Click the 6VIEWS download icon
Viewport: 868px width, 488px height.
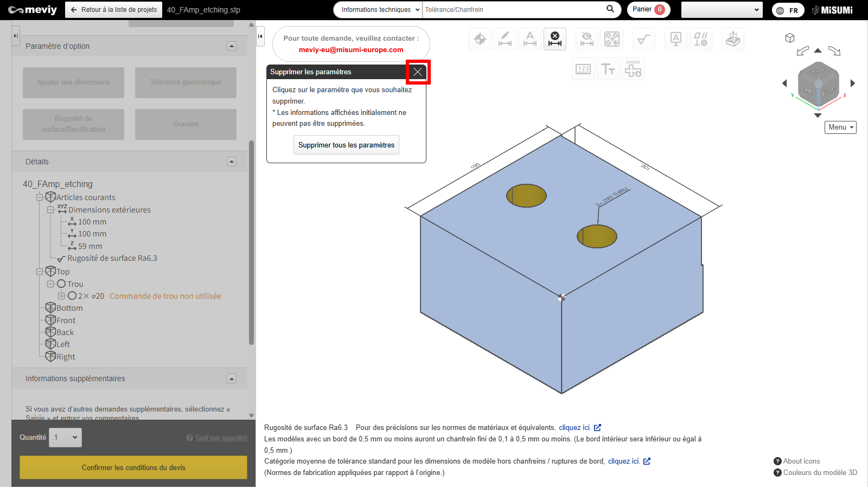(633, 69)
